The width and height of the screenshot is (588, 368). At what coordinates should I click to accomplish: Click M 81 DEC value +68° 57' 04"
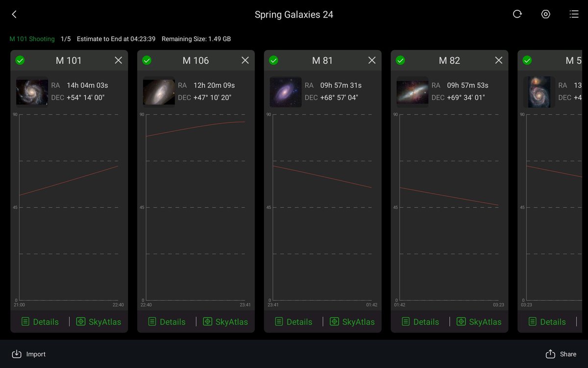(x=339, y=98)
